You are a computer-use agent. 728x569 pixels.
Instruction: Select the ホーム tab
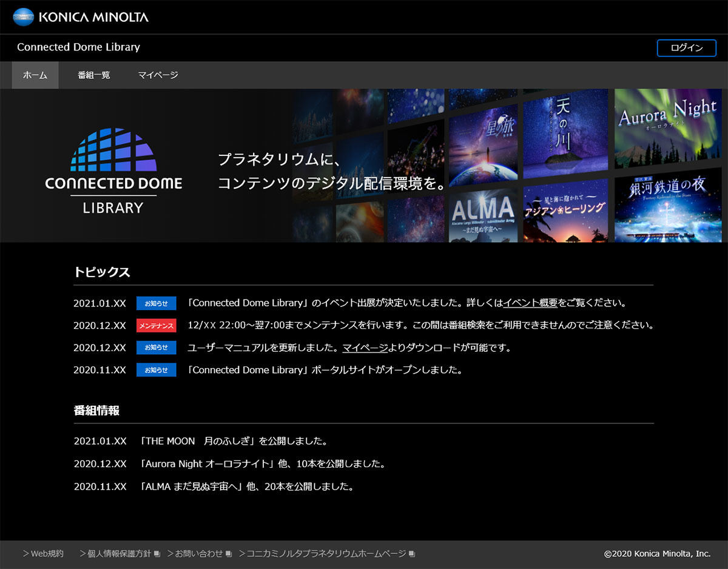(x=35, y=75)
